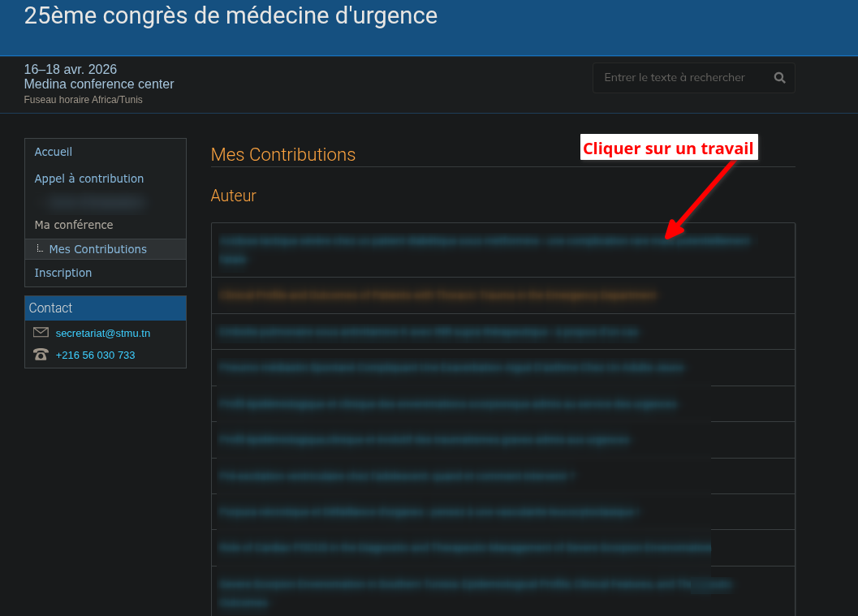Open the Accueil menu item
Image resolution: width=858 pixels, height=616 pixels.
point(53,152)
